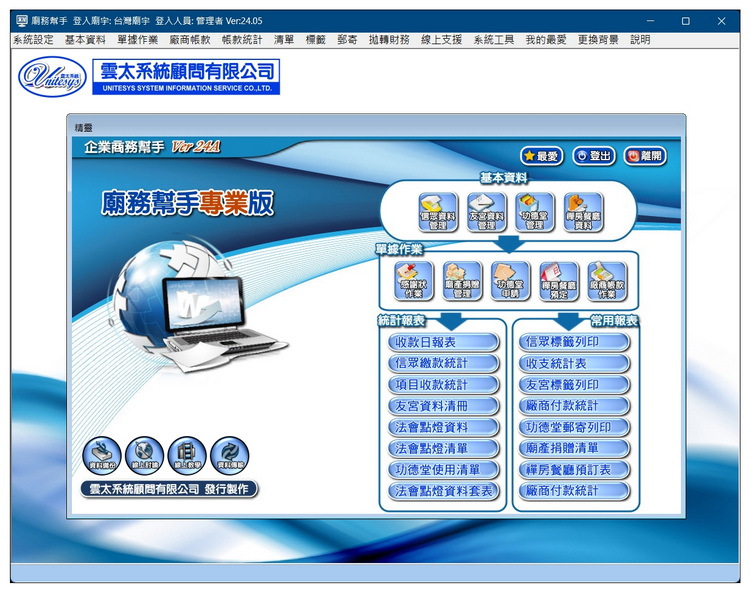This screenshot has height=593, width=750.
Task: Open the 帳款統計 menu
Action: click(242, 40)
